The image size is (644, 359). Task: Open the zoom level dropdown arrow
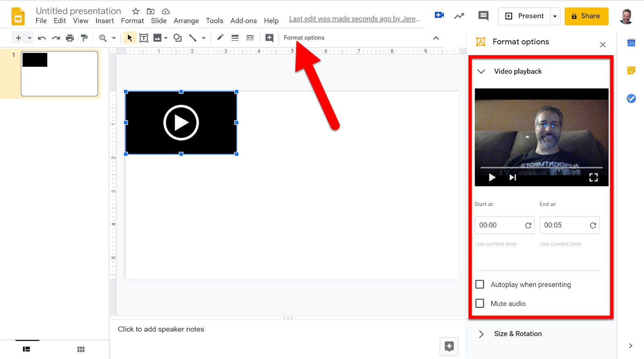(x=114, y=38)
